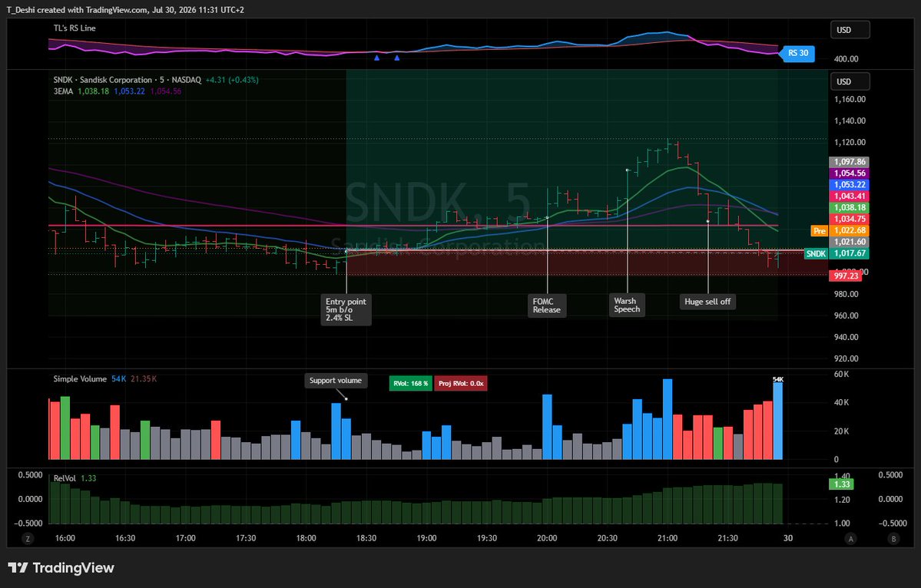Click the A auto-scale circle icon
The image size is (921, 588).
(x=850, y=539)
